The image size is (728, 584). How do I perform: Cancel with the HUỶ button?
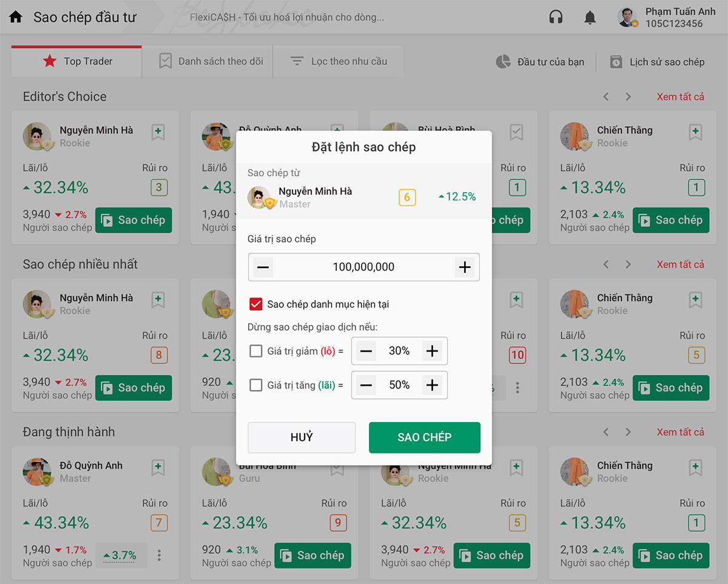click(302, 437)
